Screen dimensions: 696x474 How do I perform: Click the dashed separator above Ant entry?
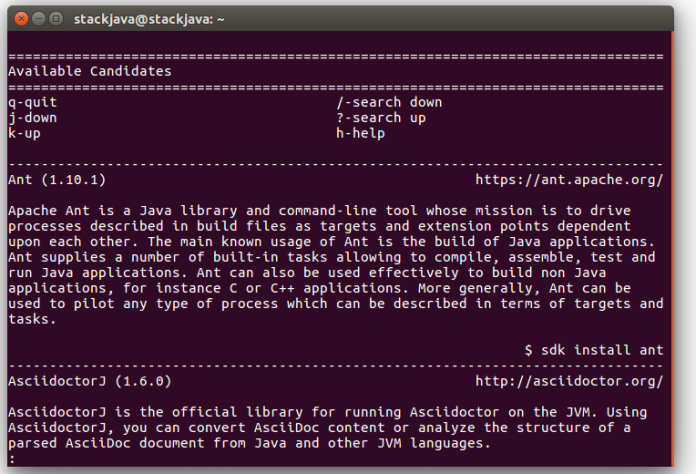tap(335, 164)
